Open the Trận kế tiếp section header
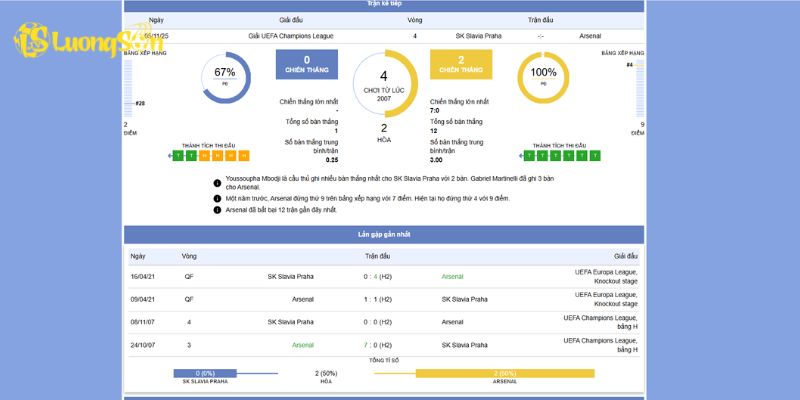Viewport: 800px width, 400px height. [384, 5]
